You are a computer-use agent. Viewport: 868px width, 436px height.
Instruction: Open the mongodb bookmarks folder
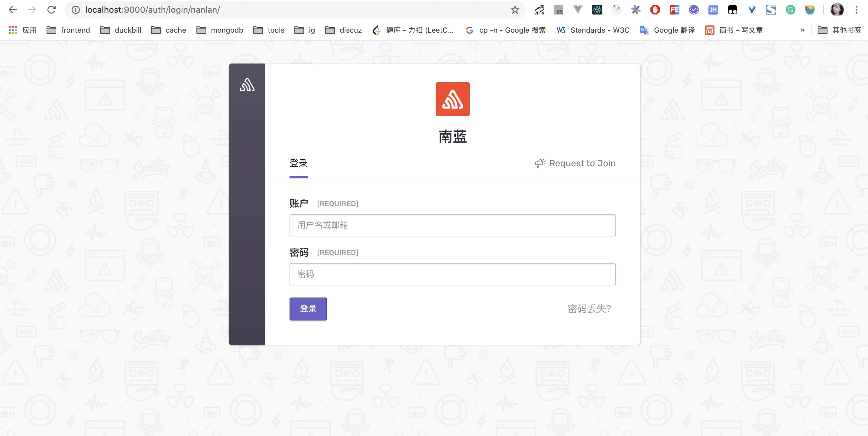click(219, 30)
